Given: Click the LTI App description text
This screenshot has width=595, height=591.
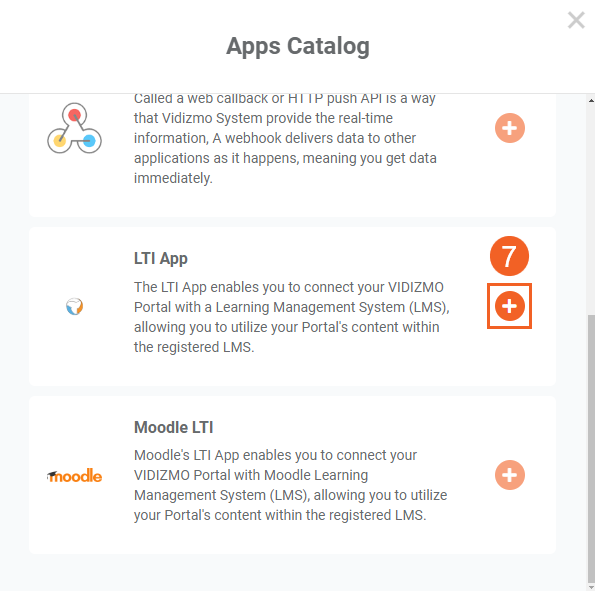Looking at the screenshot, I should click(292, 317).
